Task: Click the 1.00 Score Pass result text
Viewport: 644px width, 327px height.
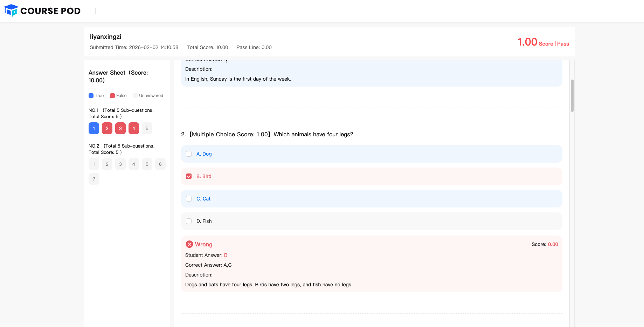Action: pos(543,42)
